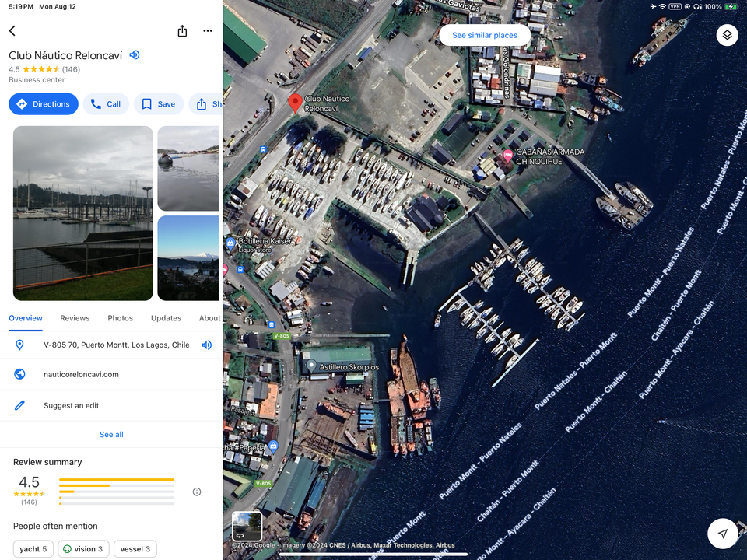Viewport: 747px width, 560px height.
Task: Switch to the Photos tab
Action: click(120, 318)
